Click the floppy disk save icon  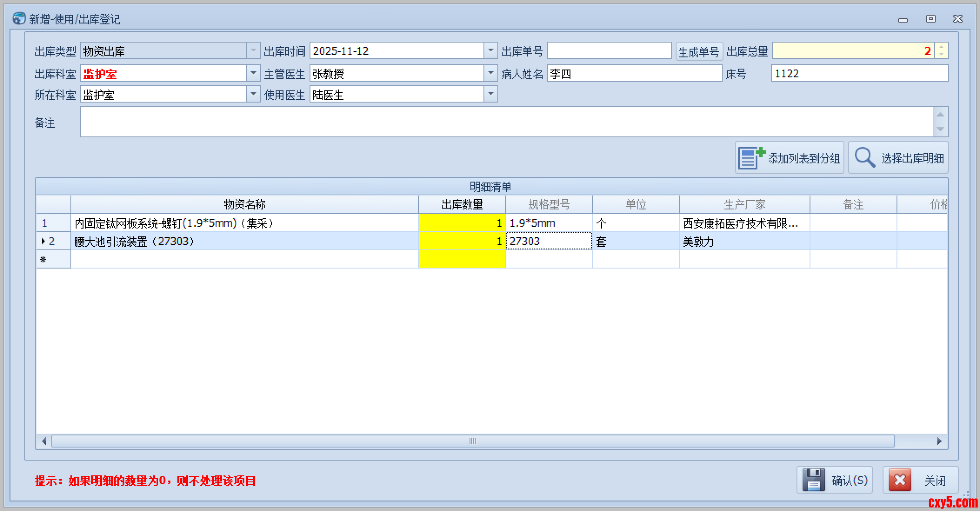coord(813,480)
